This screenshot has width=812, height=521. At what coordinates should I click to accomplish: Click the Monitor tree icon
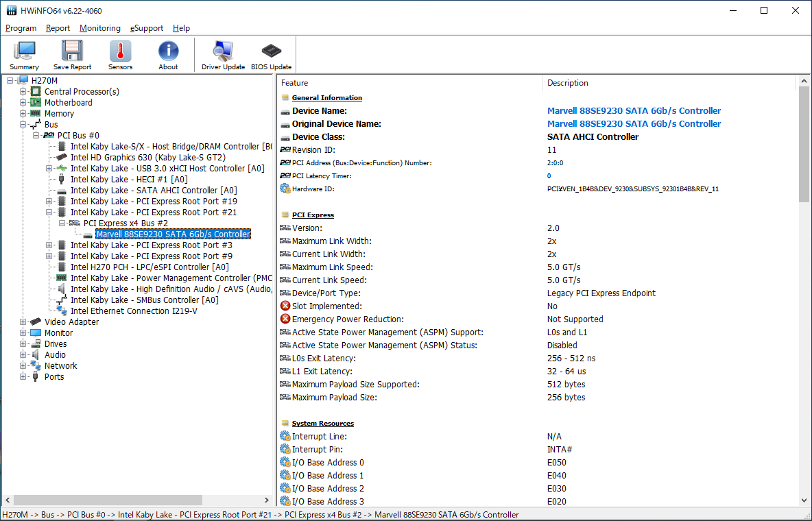click(x=36, y=332)
